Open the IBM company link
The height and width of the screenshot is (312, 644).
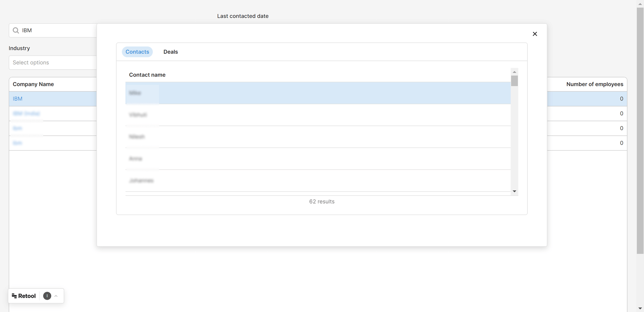pyautogui.click(x=17, y=98)
